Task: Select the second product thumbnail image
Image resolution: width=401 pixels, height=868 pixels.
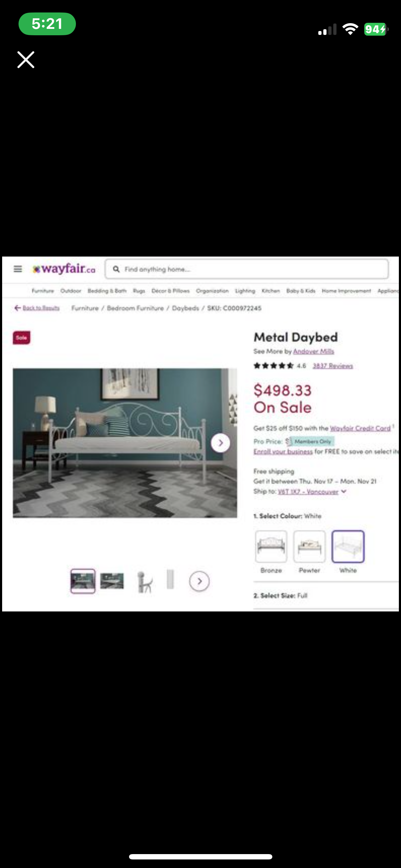Action: coord(112,581)
